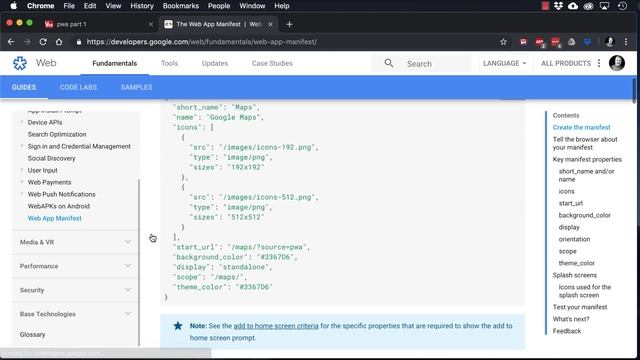Click the browser back arrow
Screen dimensions: 640x360
point(11,42)
